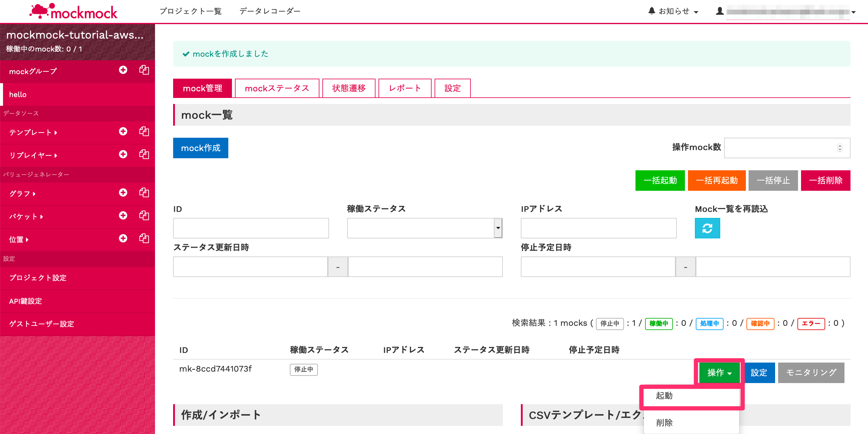Open the 稼働ステータス filter dropdown
Image resolution: width=868 pixels, height=434 pixels.
tap(425, 228)
